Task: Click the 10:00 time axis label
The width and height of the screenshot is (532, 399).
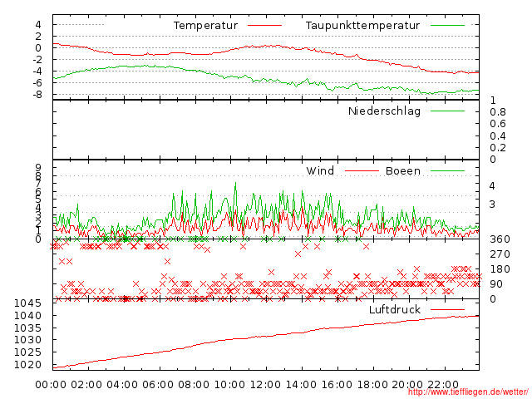Action: click(229, 385)
